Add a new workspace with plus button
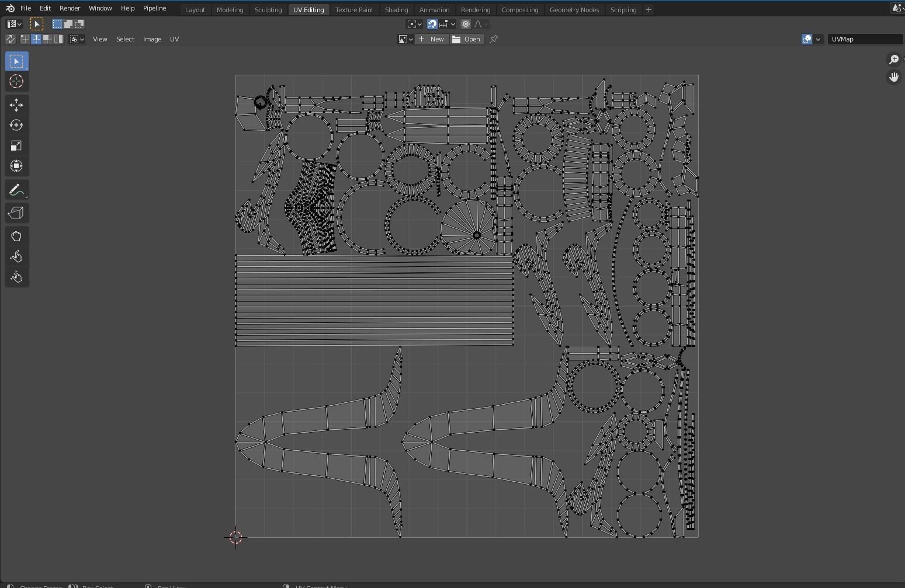 pos(649,10)
